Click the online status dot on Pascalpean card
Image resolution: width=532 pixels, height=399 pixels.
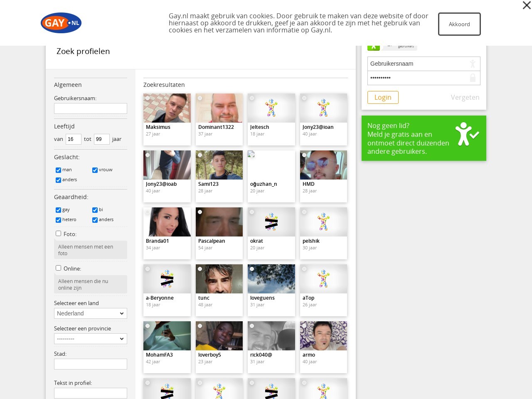coord(200,212)
